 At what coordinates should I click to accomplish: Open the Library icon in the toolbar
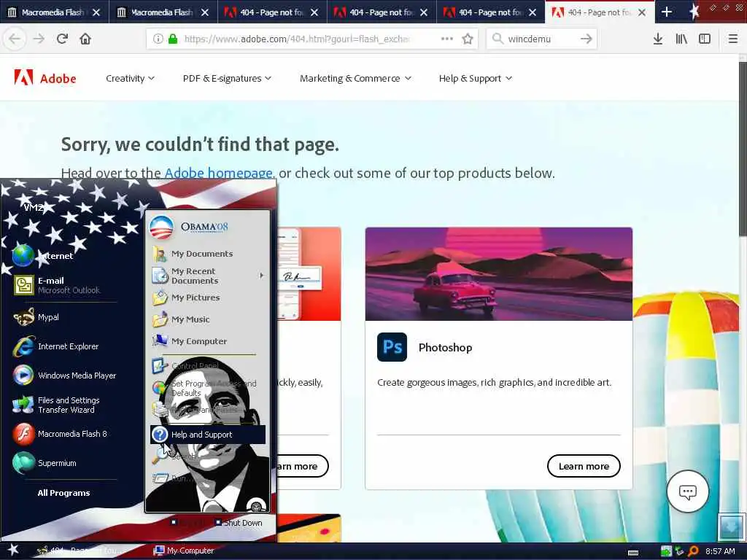(681, 39)
